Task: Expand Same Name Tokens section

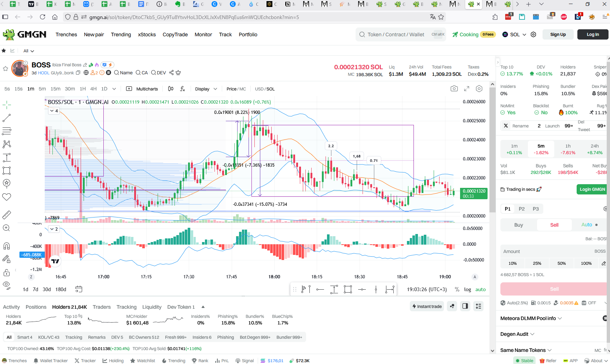Action: click(x=526, y=350)
